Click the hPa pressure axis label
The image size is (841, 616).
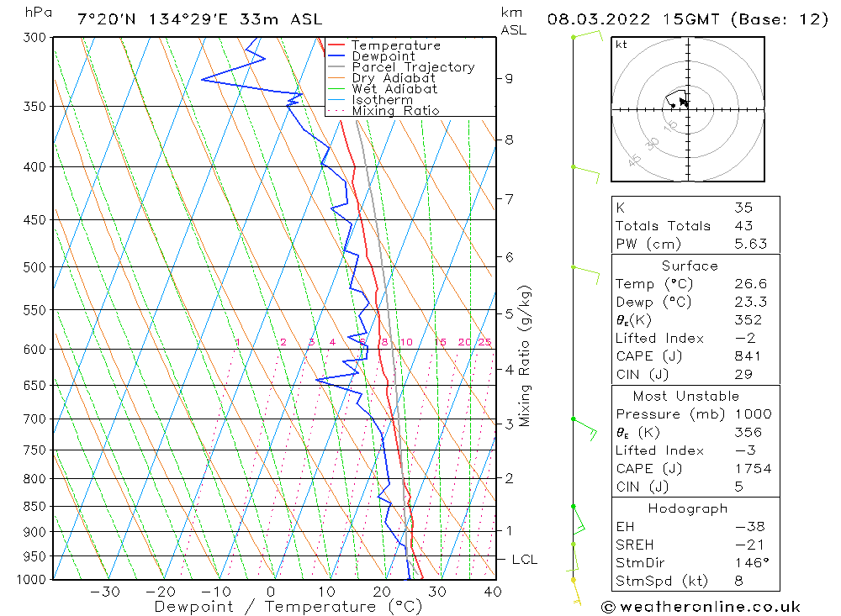pos(38,13)
